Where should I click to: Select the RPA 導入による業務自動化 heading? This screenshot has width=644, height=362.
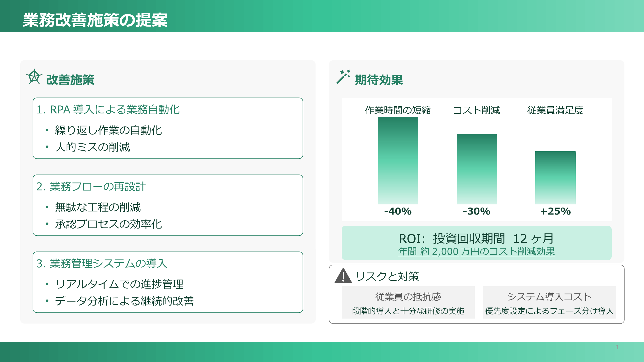[108, 110]
